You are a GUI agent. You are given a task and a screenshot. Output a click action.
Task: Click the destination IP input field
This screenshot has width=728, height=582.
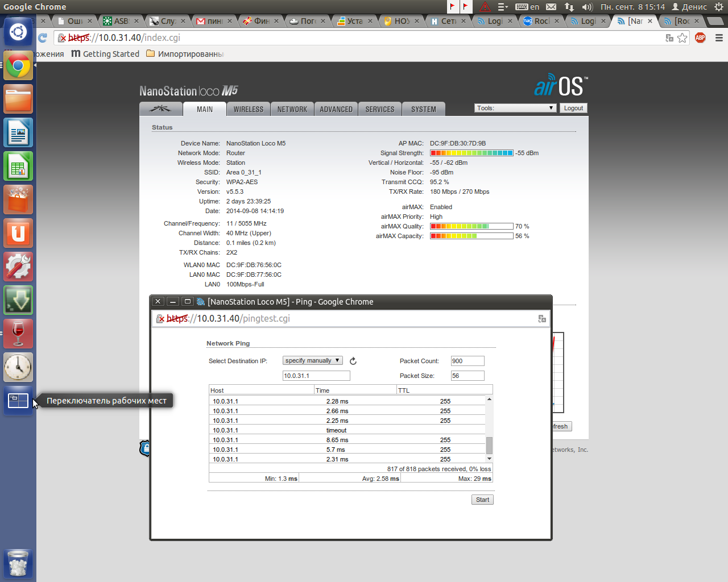[316, 376]
